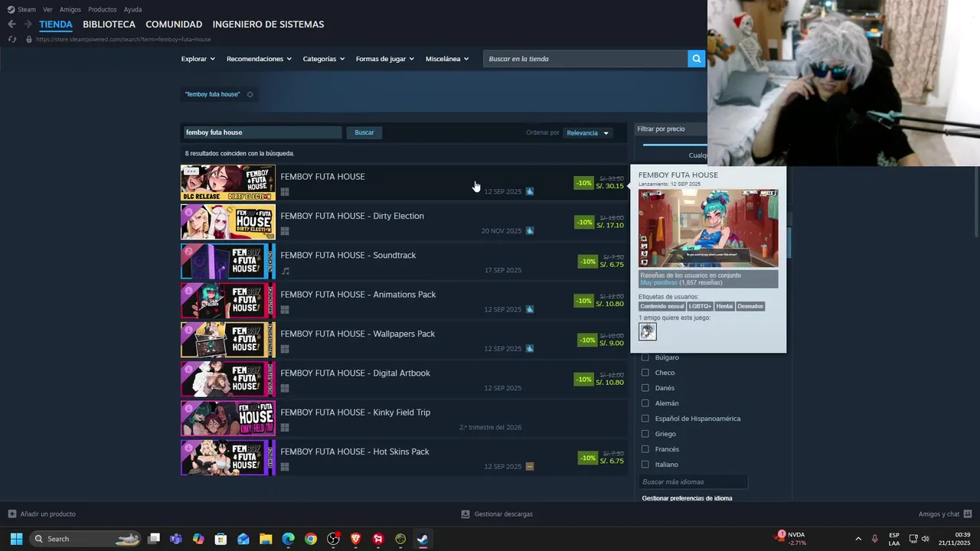The width and height of the screenshot is (980, 551).
Task: Remove the 'femboy futa house' search tag
Action: pos(250,94)
